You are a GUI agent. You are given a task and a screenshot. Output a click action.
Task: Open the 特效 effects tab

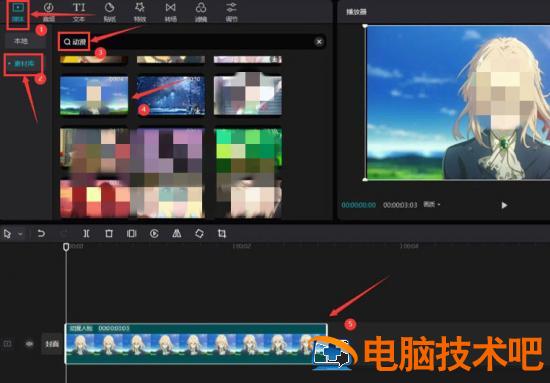[140, 12]
